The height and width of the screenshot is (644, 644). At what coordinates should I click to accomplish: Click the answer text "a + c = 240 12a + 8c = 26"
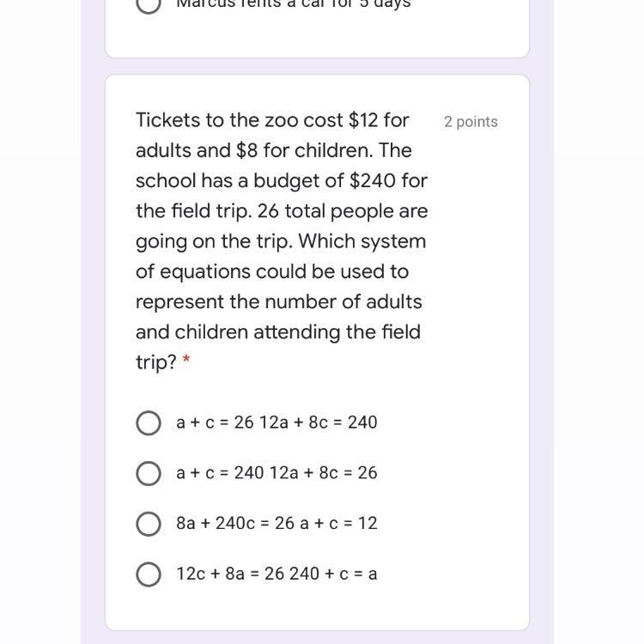276,473
